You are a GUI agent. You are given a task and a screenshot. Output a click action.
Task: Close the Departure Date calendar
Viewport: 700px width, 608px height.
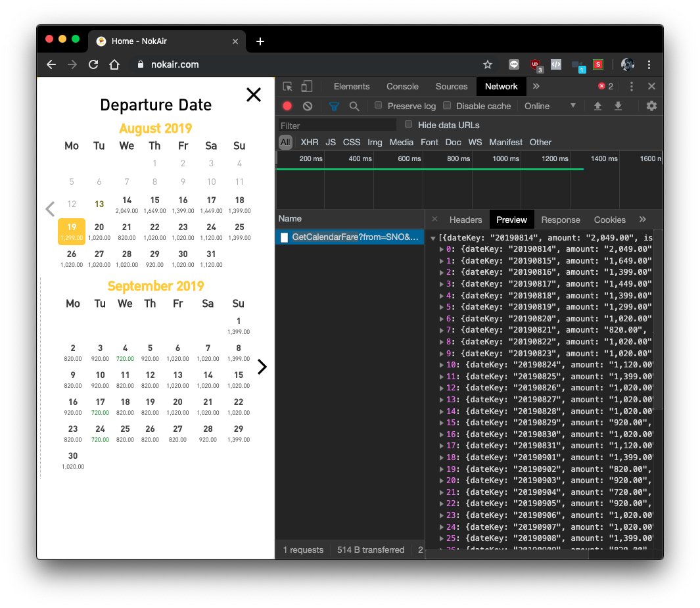click(254, 94)
